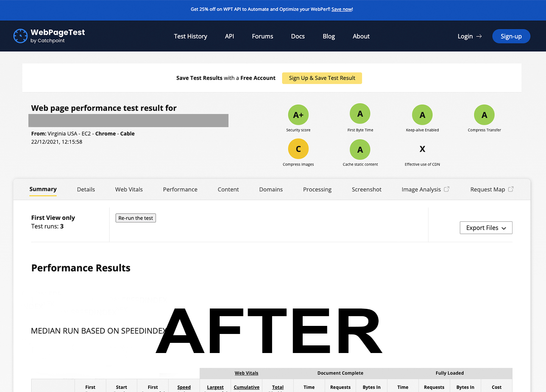The width and height of the screenshot is (546, 392).
Task: Click the Speed Index column header
Action: (x=184, y=387)
